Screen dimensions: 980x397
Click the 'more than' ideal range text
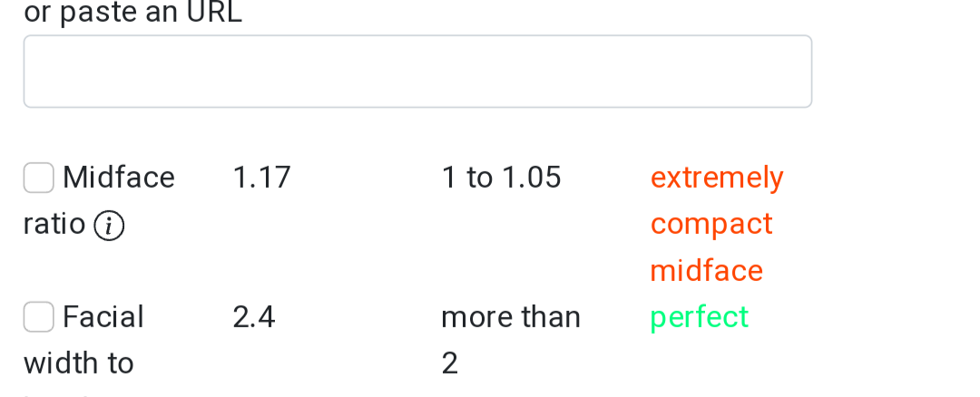511,317
